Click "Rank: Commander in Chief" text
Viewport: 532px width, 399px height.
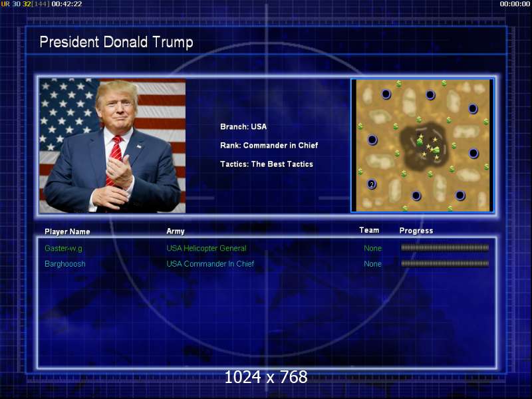coord(269,145)
